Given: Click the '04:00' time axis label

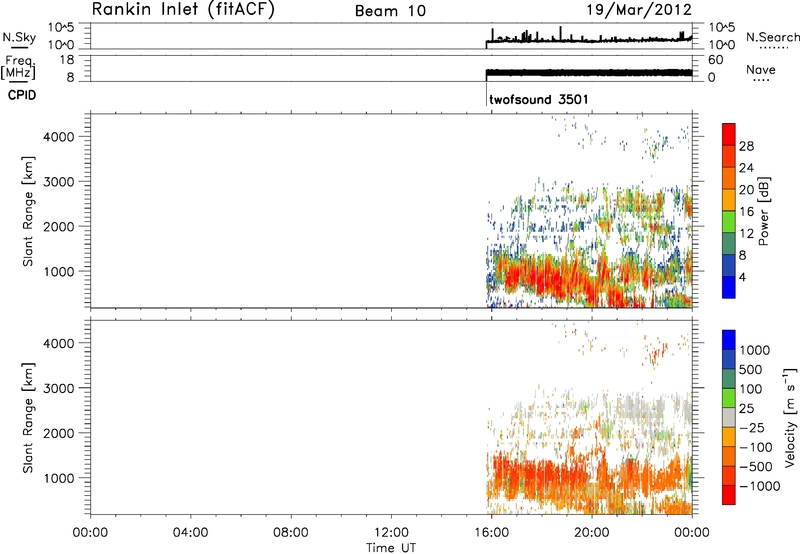Looking at the screenshot, I should click(x=191, y=533).
